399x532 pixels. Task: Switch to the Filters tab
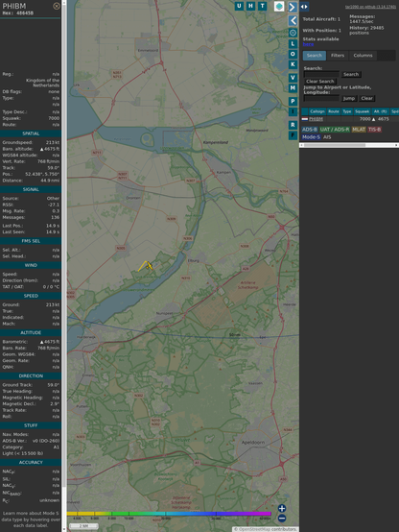[x=338, y=56]
